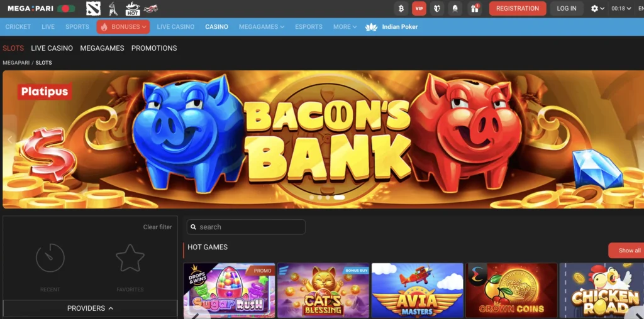Open Favorites star icon
The height and width of the screenshot is (319, 644).
pyautogui.click(x=130, y=258)
